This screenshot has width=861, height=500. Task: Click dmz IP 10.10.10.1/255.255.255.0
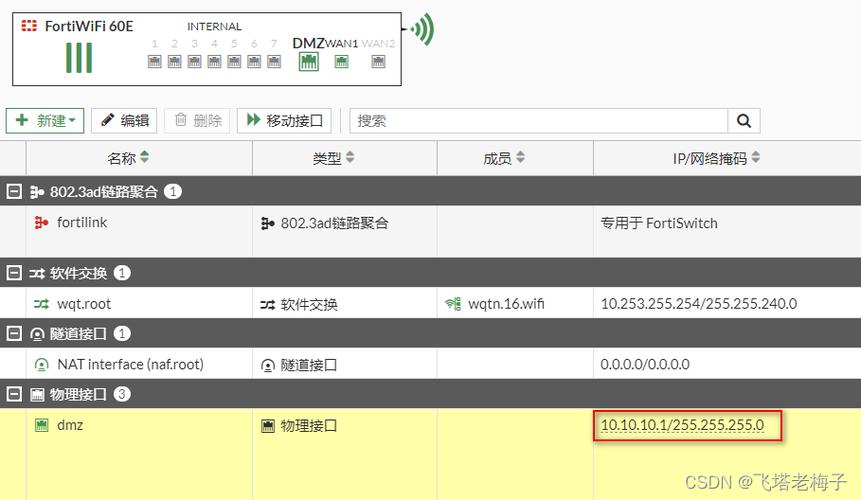(683, 425)
